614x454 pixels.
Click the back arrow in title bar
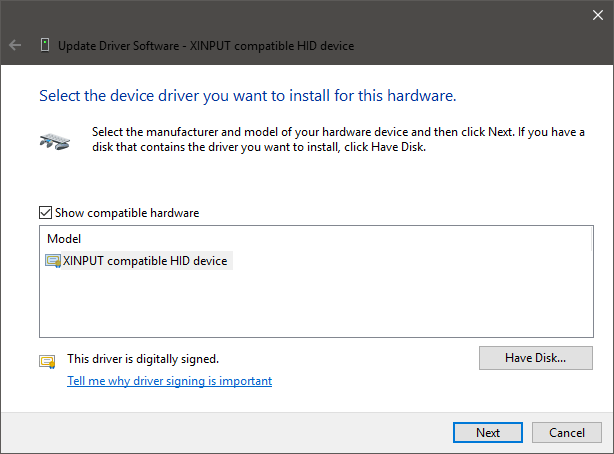(x=15, y=45)
